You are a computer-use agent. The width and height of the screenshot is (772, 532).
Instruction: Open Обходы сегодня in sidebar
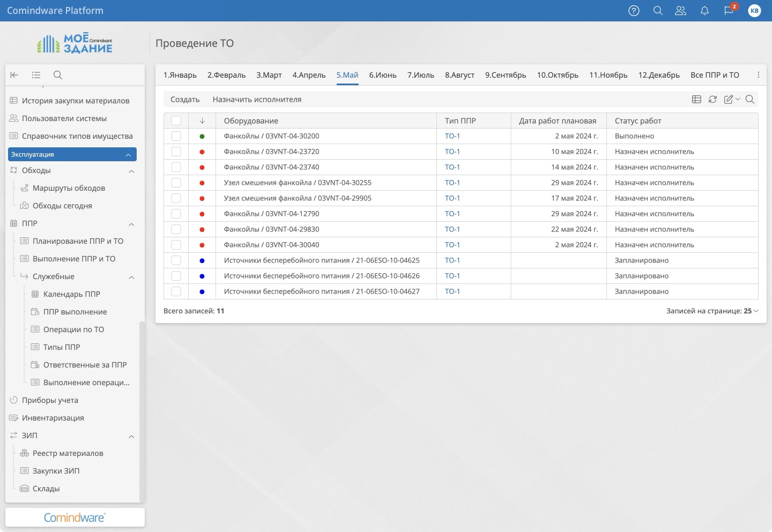coord(62,206)
